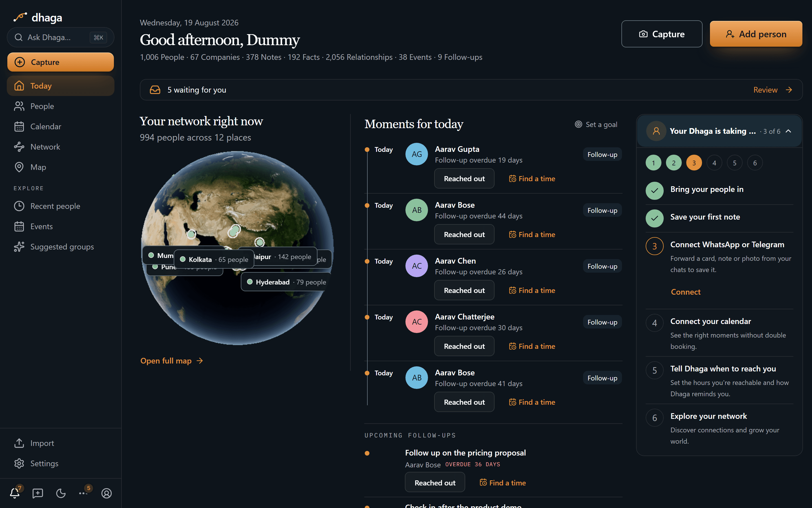Click the globe map thumbnail
The image size is (812, 508).
pyautogui.click(x=237, y=248)
